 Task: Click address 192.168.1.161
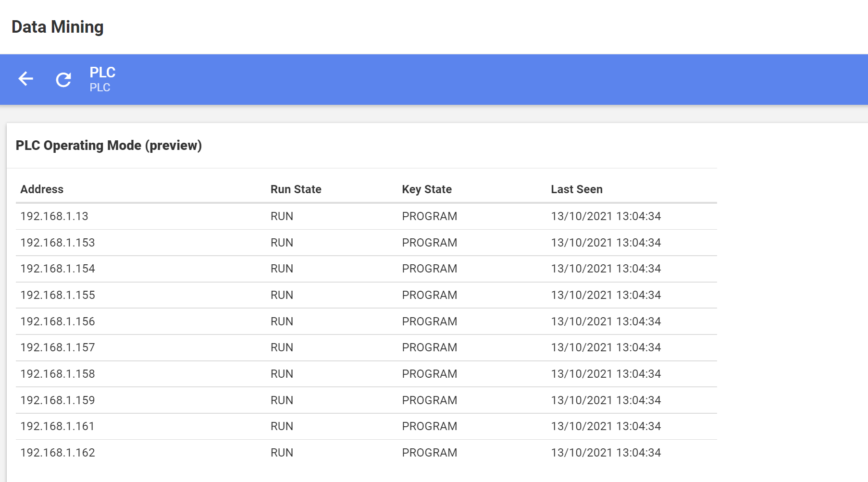pyautogui.click(x=57, y=426)
